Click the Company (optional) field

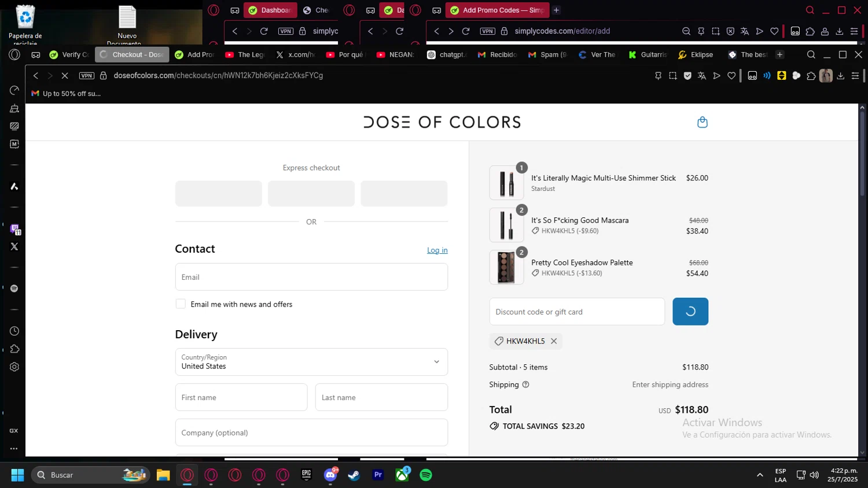[311, 432]
